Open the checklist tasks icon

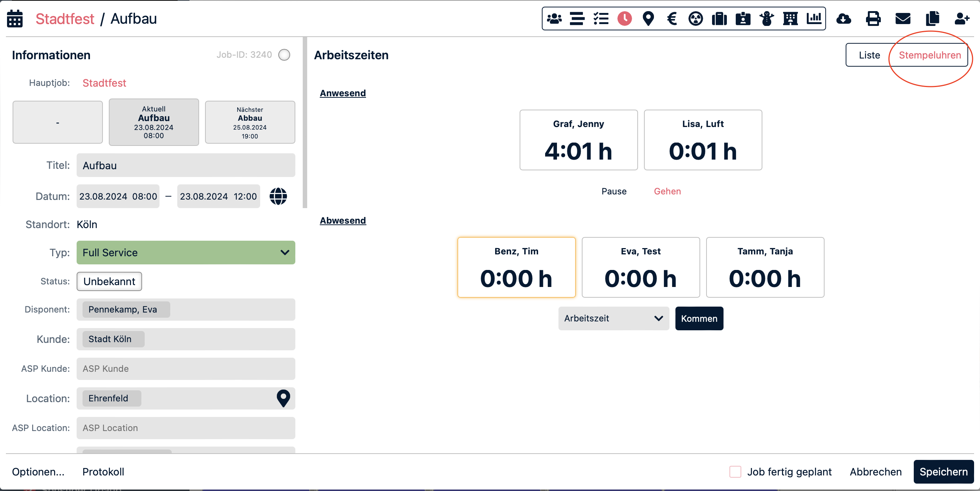[601, 18]
